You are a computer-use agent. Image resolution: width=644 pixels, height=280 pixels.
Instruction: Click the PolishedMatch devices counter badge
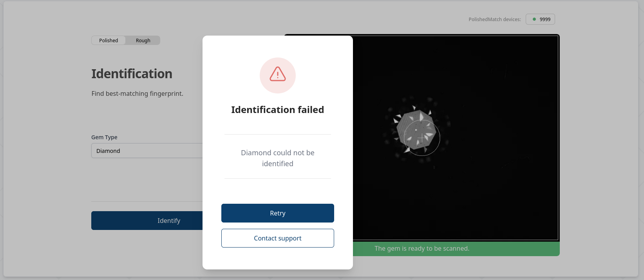click(x=540, y=19)
